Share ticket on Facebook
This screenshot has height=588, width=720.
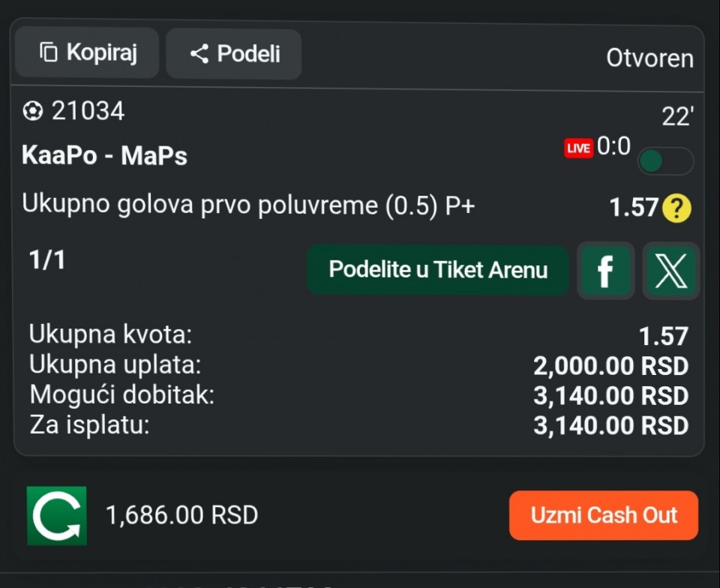(606, 271)
